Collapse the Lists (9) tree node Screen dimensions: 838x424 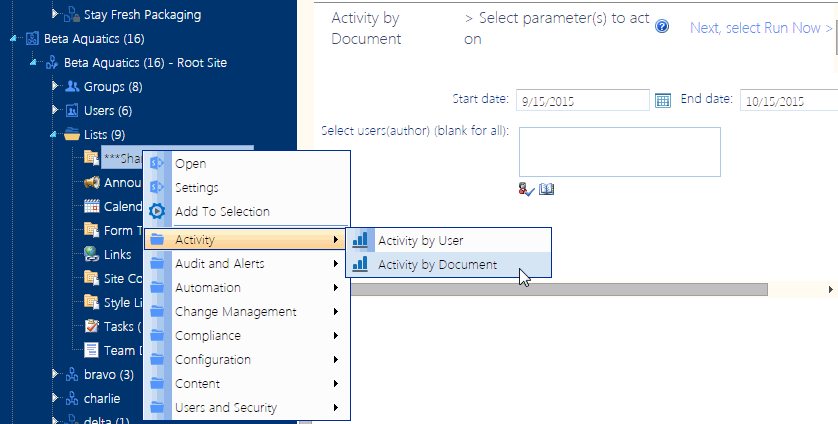(x=53, y=135)
